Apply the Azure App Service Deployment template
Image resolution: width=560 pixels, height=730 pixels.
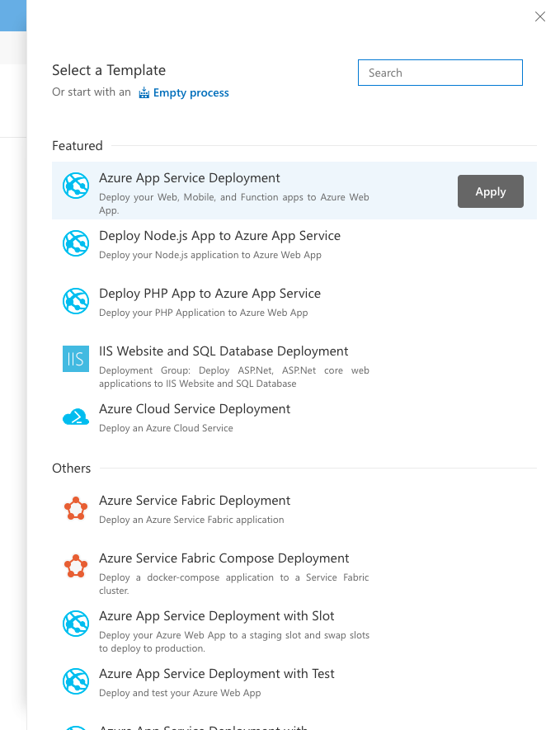click(491, 191)
